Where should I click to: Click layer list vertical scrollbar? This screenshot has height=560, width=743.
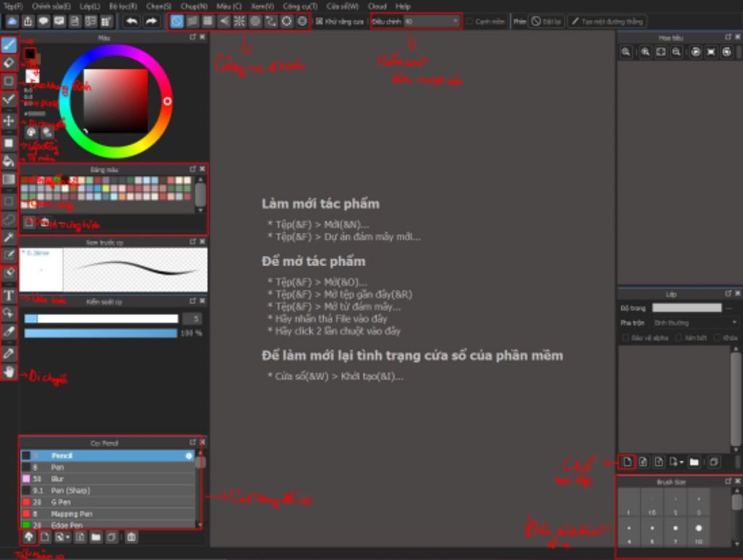click(736, 399)
